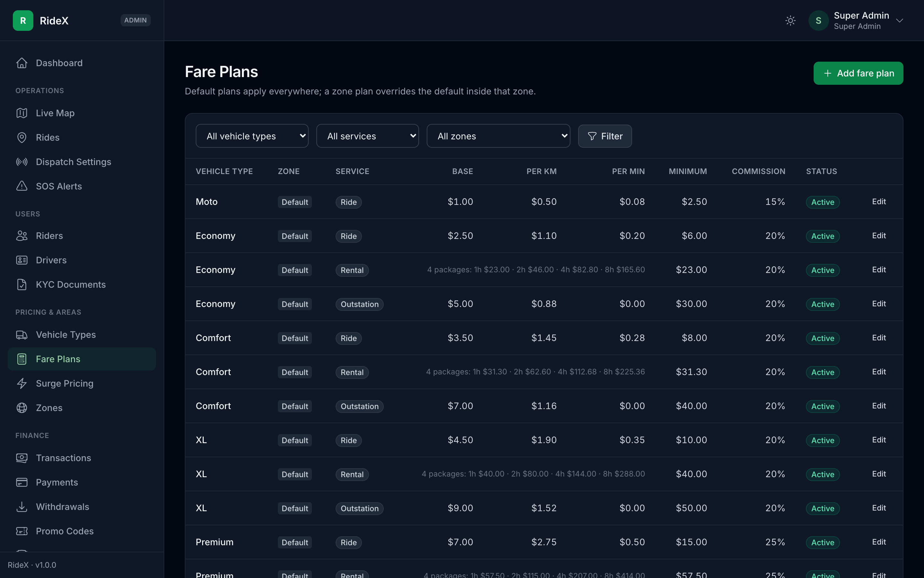Click the KYC Documents file icon

click(22, 285)
